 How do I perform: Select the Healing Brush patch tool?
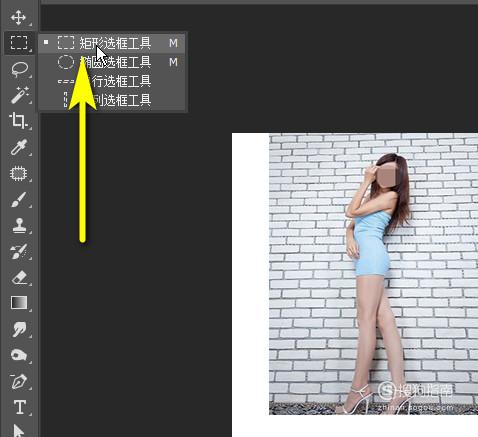tap(19, 174)
